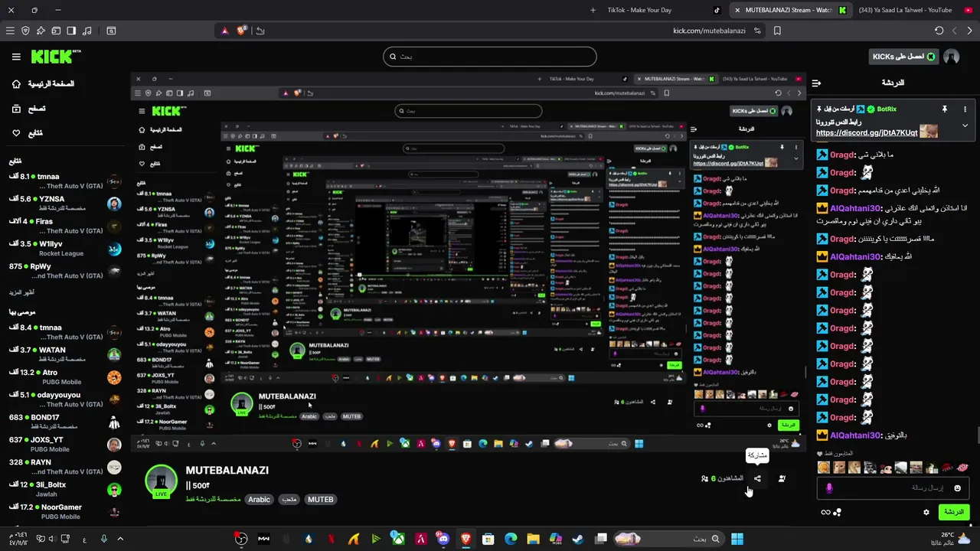Click MUTEBALANAZI channel name under the stream

[x=227, y=470]
